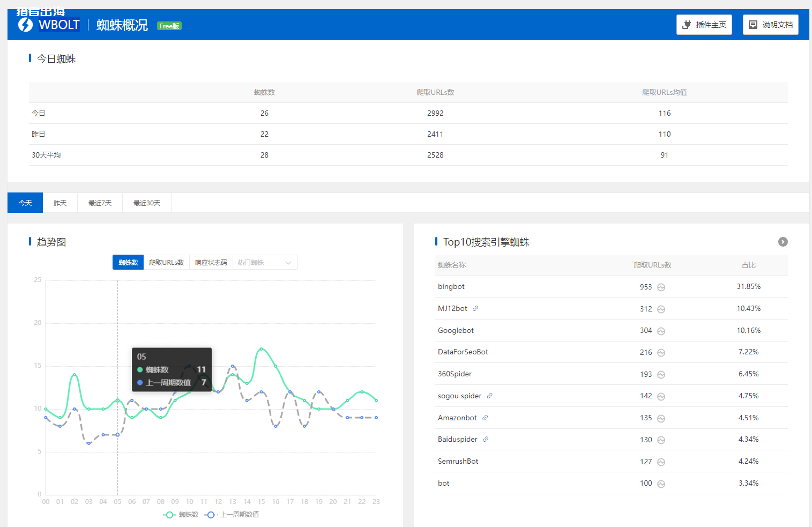Toggle the 蜘蛛数 series in chart legend

click(x=181, y=515)
